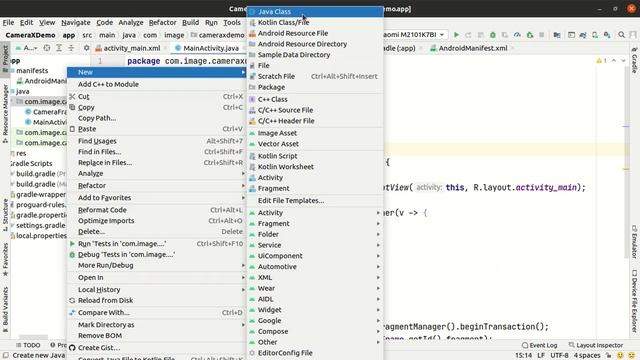Open the File menu

(8, 22)
